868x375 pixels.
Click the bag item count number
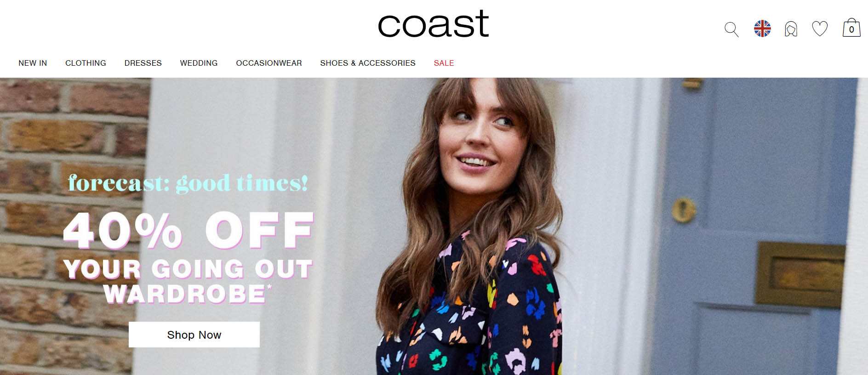[851, 30]
